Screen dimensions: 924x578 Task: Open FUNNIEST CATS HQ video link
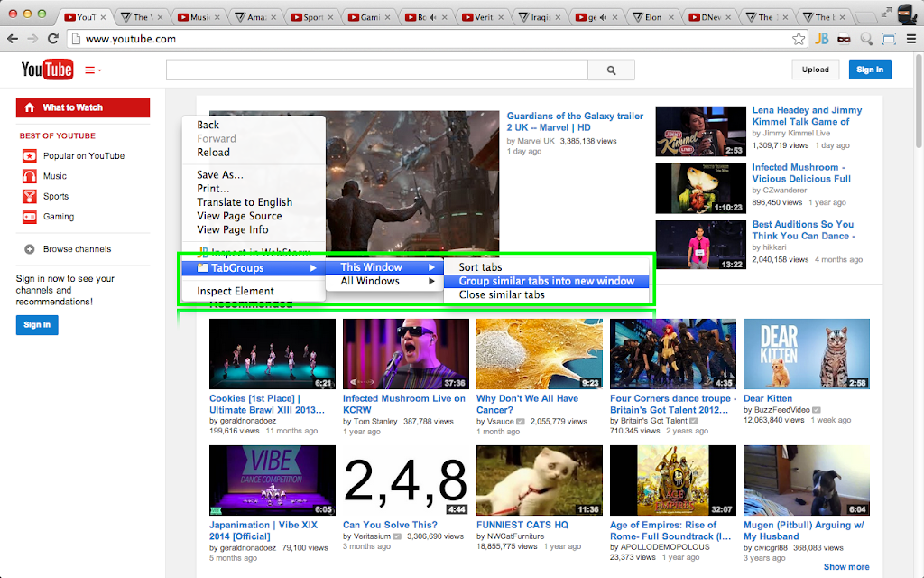click(522, 525)
